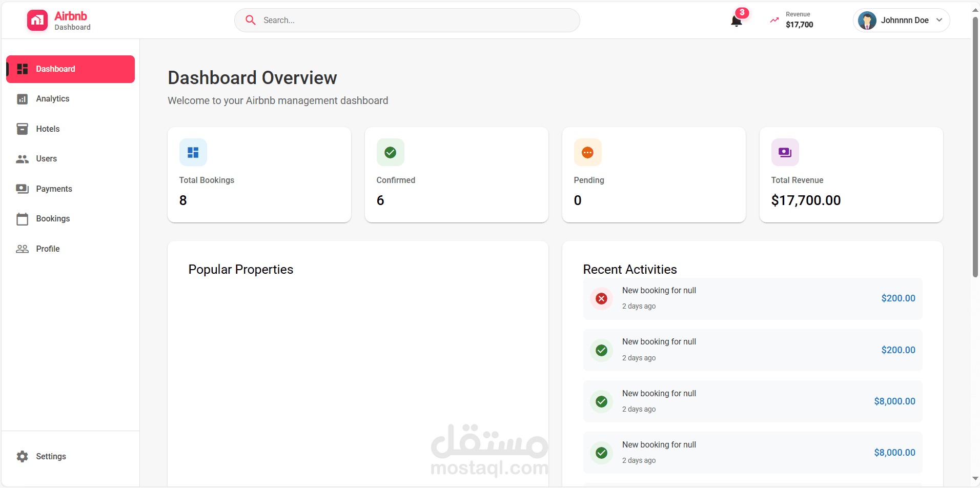Click the Payments cash icon in sidebar

click(23, 189)
